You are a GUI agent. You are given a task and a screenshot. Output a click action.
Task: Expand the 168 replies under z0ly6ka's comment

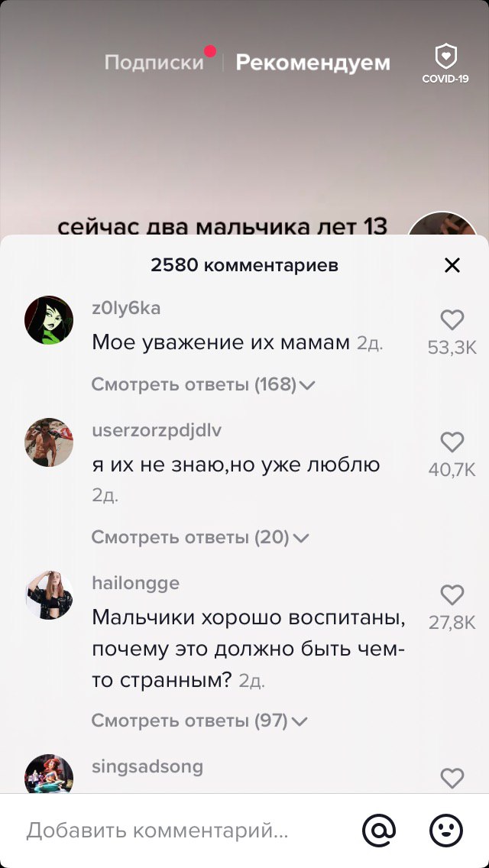203,384
